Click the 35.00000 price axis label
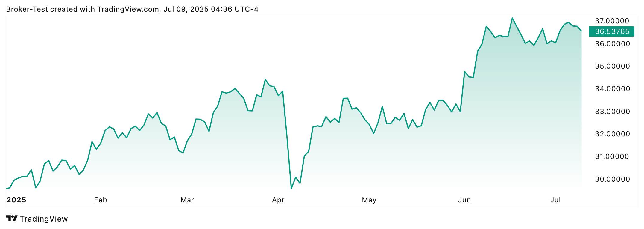 [612, 66]
